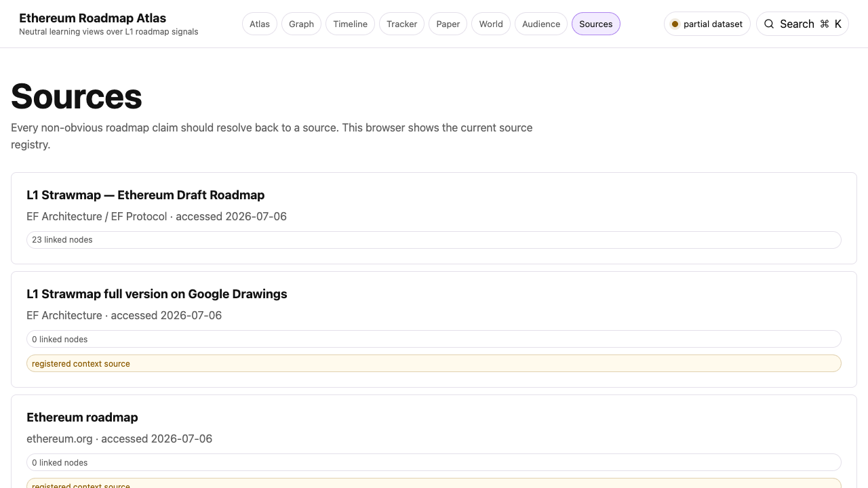Click 'Neutral learning views over L1 roadmap signals' subtitle

108,32
